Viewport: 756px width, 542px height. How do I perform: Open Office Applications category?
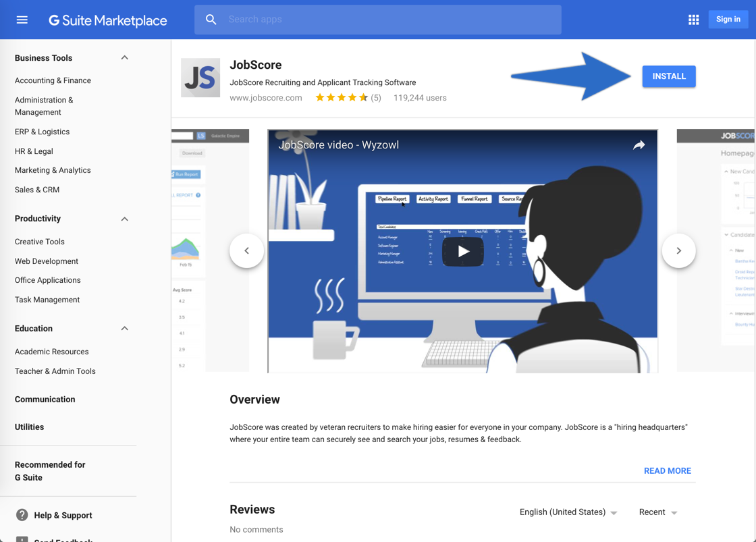click(48, 280)
